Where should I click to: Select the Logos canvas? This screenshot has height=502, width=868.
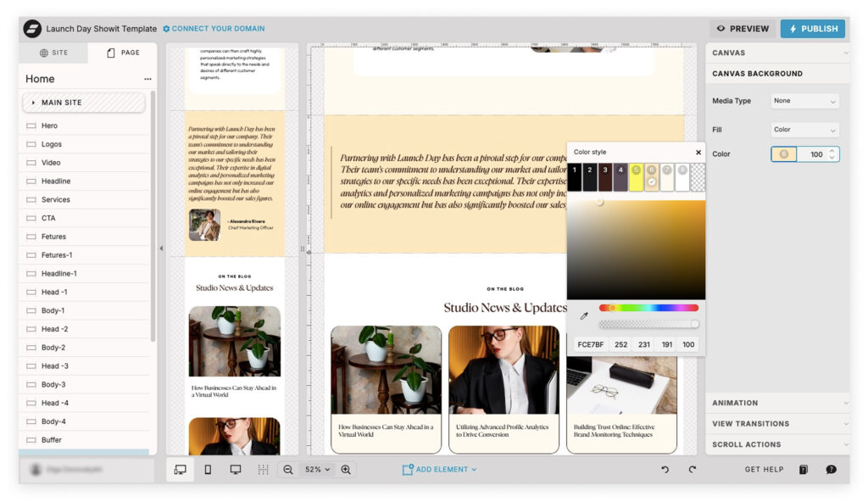click(86, 144)
